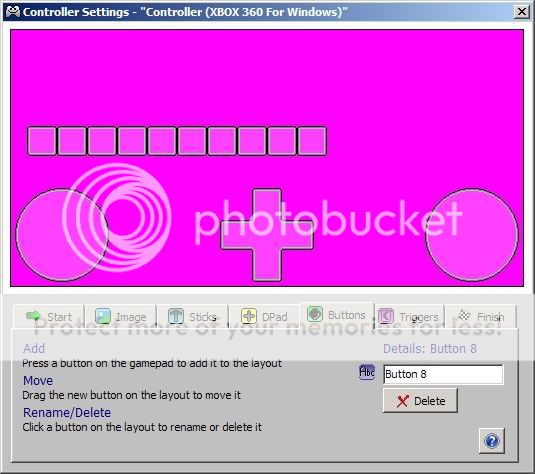
Task: Click the DPad cross on layout
Action: click(x=267, y=235)
